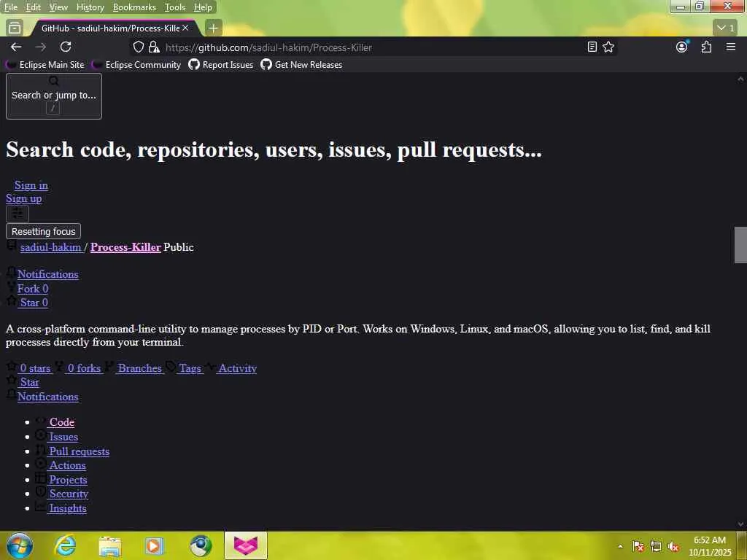This screenshot has height=560, width=747.
Task: Toggle reader view in address bar
Action: pyautogui.click(x=592, y=47)
